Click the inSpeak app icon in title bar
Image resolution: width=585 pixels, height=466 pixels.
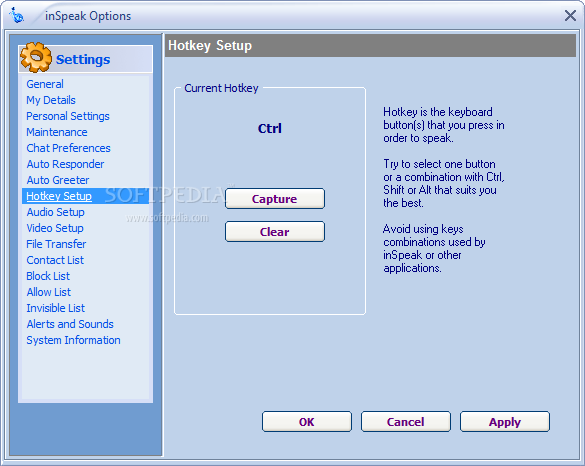[16, 15]
